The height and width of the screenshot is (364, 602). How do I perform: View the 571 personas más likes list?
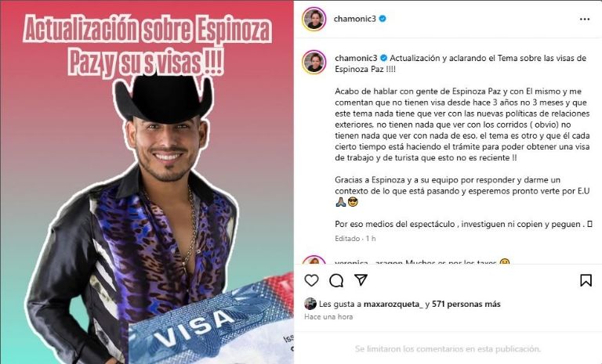(466, 305)
